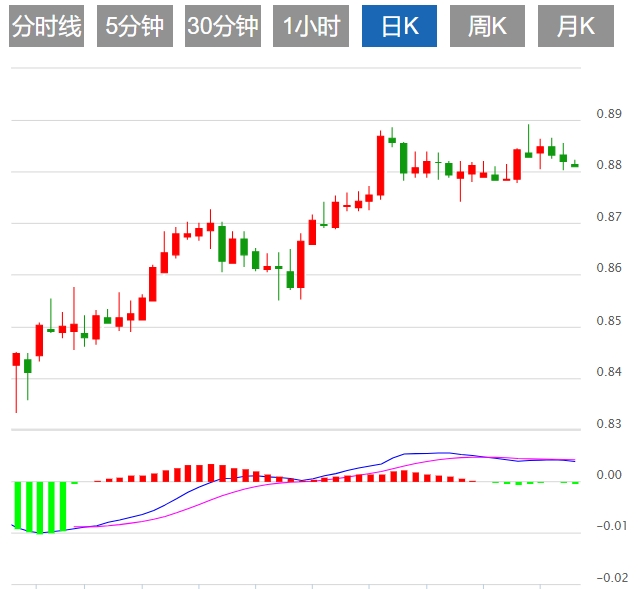Click the 0.83 price axis label

(x=609, y=424)
